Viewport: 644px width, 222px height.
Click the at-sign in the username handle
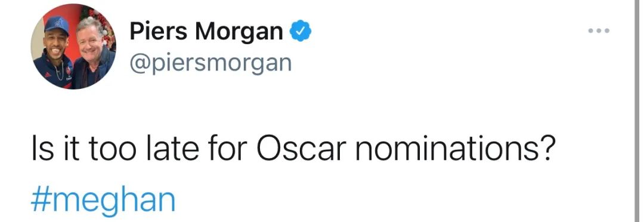tap(140, 64)
